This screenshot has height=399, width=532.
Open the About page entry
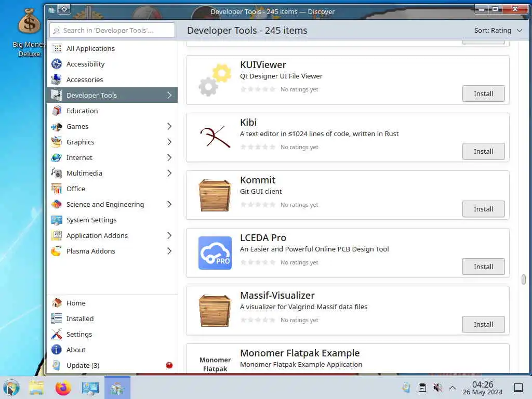[112, 350]
